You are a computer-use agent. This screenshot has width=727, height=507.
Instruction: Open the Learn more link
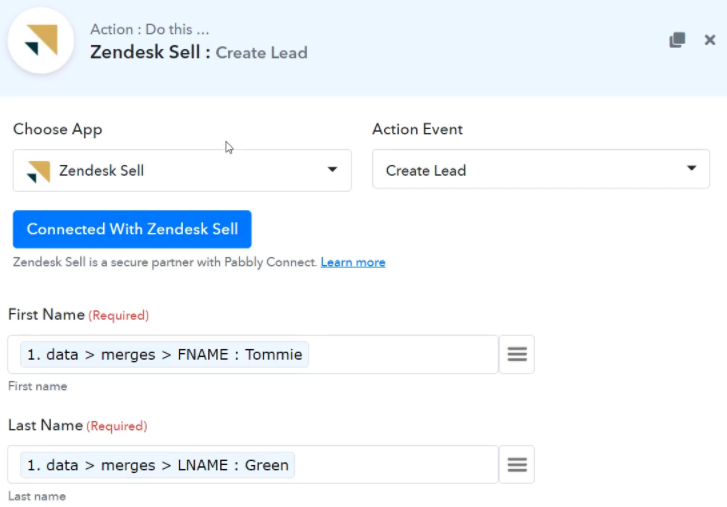[x=353, y=262]
